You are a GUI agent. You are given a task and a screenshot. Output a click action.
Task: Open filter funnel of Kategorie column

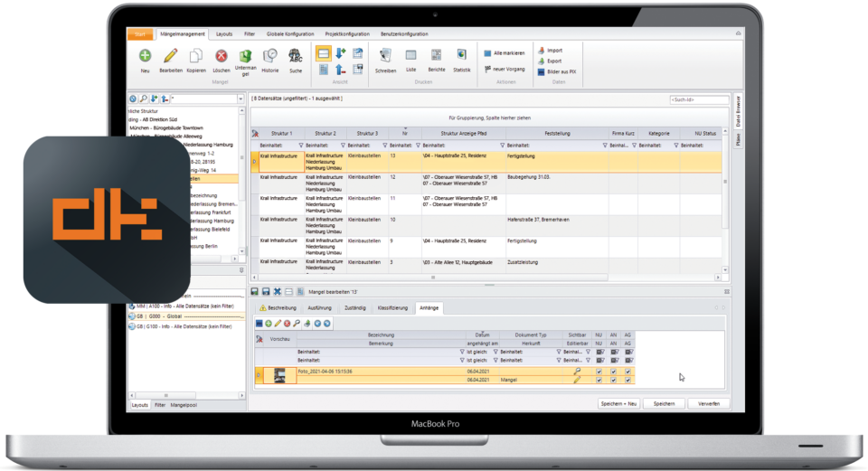point(676,146)
